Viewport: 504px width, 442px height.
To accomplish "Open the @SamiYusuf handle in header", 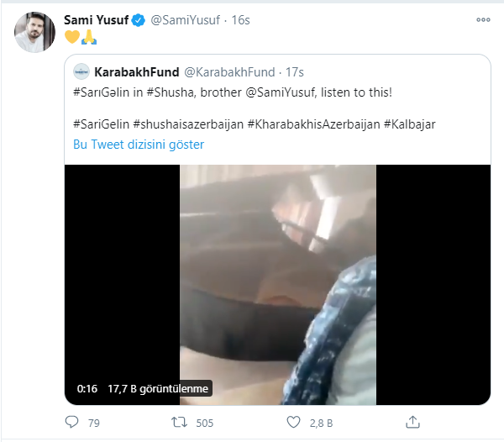I will pos(185,20).
